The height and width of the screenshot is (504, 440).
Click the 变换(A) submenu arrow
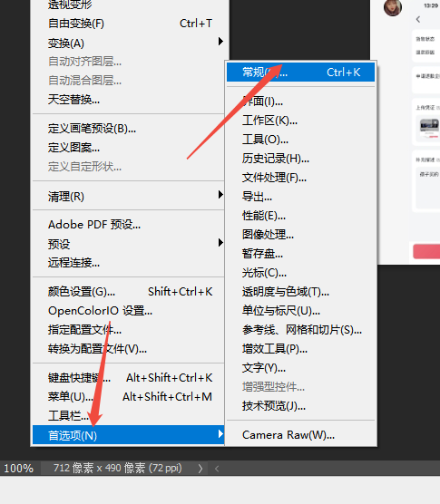click(x=220, y=41)
